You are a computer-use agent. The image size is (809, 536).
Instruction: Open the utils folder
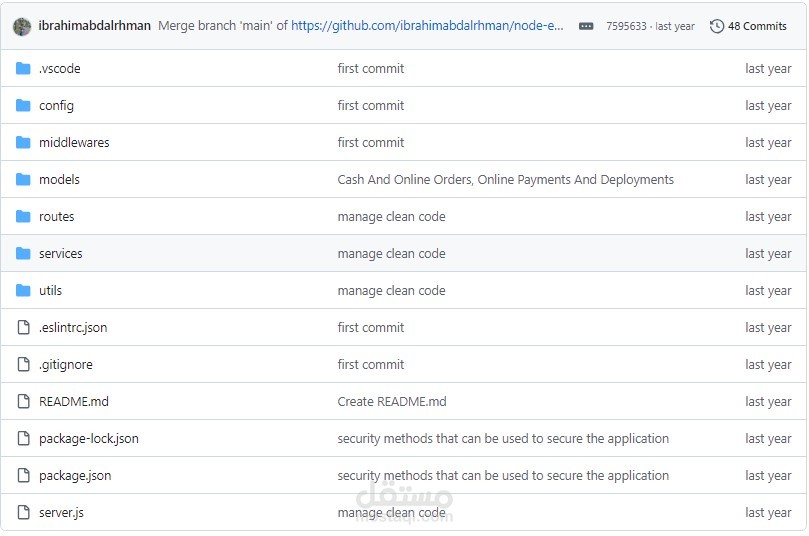click(x=51, y=290)
